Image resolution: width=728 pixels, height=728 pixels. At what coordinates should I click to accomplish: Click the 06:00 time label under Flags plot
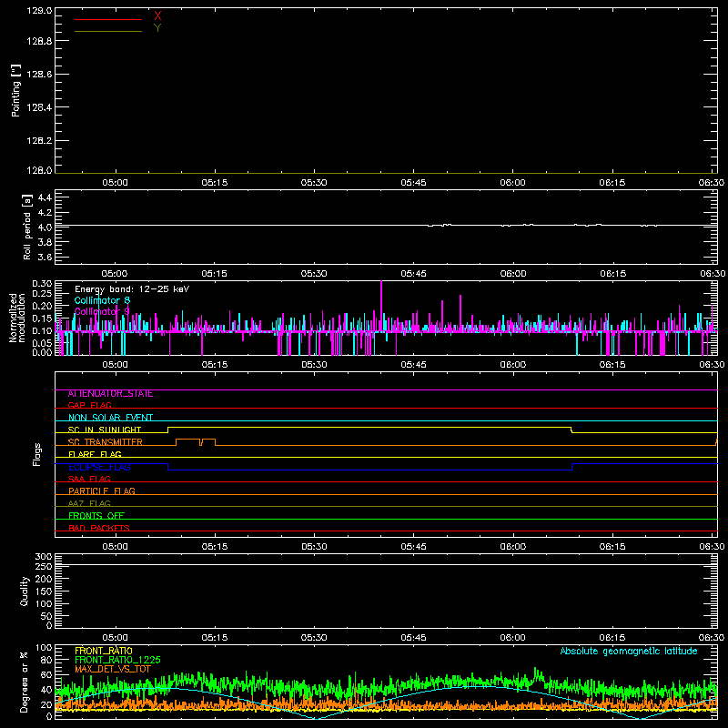coord(512,547)
